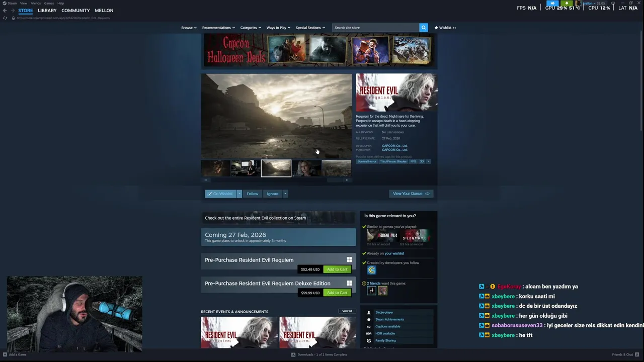644x362 pixels.
Task: Open the Games menu
Action: tap(49, 3)
